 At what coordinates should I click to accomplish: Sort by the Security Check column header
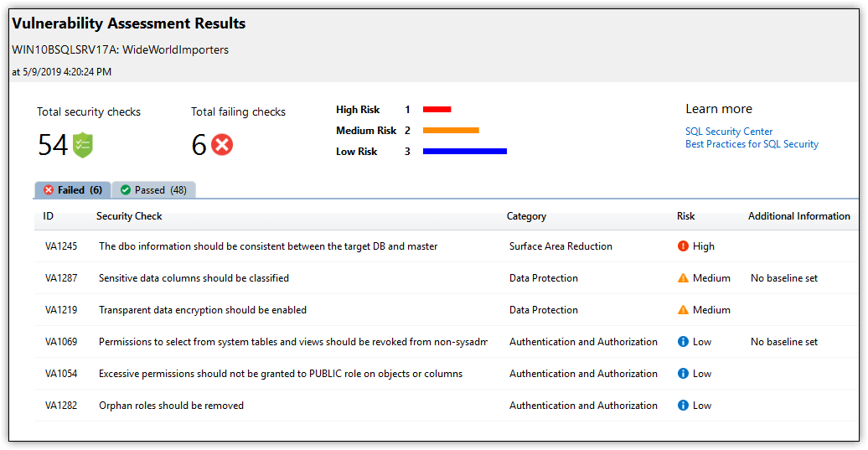tap(129, 216)
